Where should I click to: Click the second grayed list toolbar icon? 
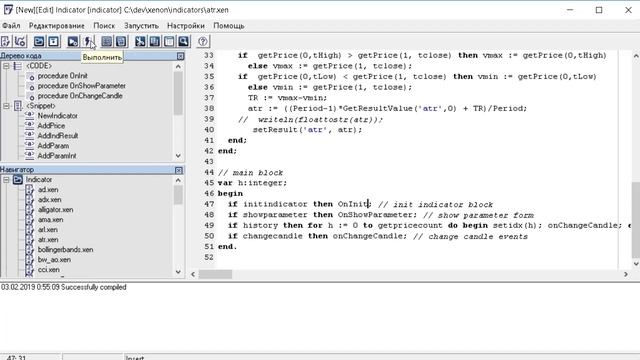(121, 41)
